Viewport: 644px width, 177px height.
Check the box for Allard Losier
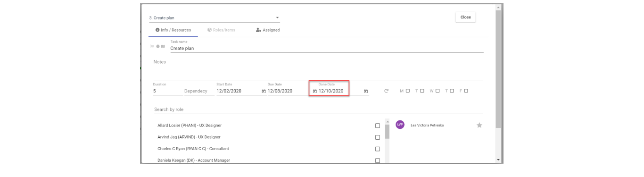tap(377, 126)
